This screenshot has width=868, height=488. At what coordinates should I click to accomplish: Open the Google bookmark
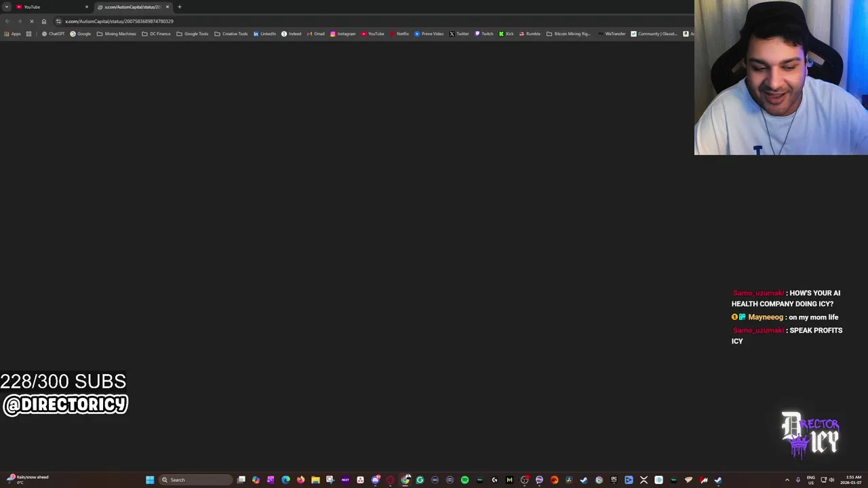click(81, 34)
